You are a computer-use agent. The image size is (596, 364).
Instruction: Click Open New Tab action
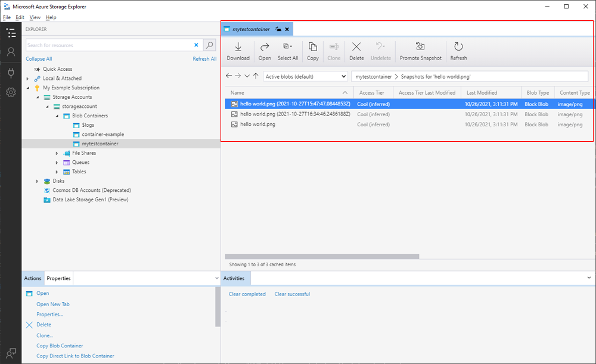click(x=53, y=304)
